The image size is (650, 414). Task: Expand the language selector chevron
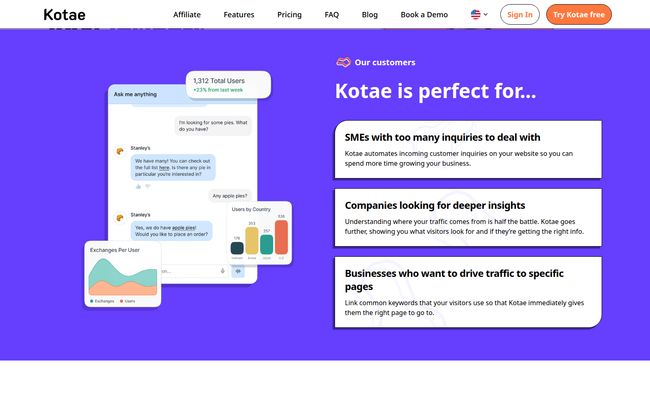pyautogui.click(x=486, y=15)
